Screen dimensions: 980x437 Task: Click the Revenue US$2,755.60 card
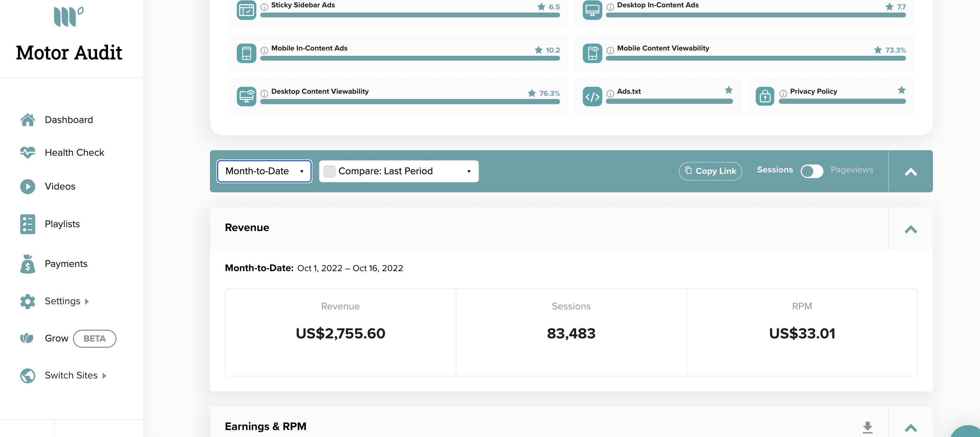[340, 332]
